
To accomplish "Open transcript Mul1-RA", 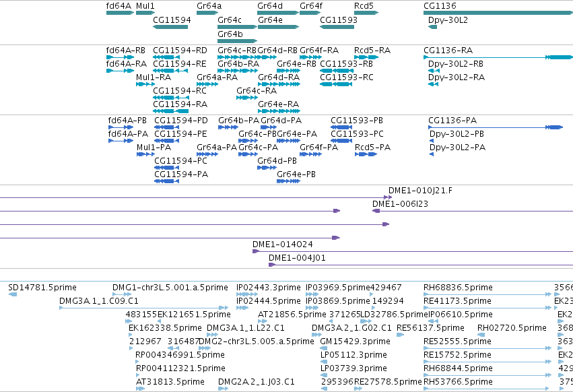I will pyautogui.click(x=145, y=84).
